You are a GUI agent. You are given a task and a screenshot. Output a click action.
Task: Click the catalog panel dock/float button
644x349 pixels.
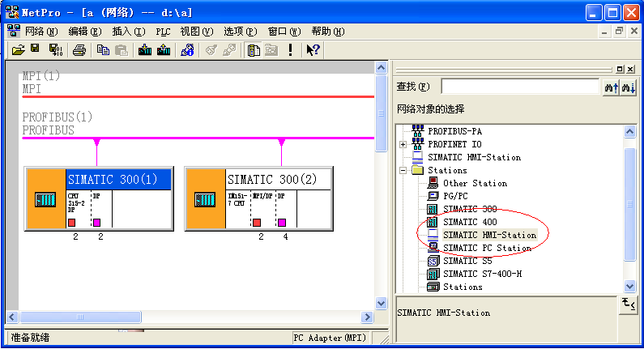click(x=621, y=70)
